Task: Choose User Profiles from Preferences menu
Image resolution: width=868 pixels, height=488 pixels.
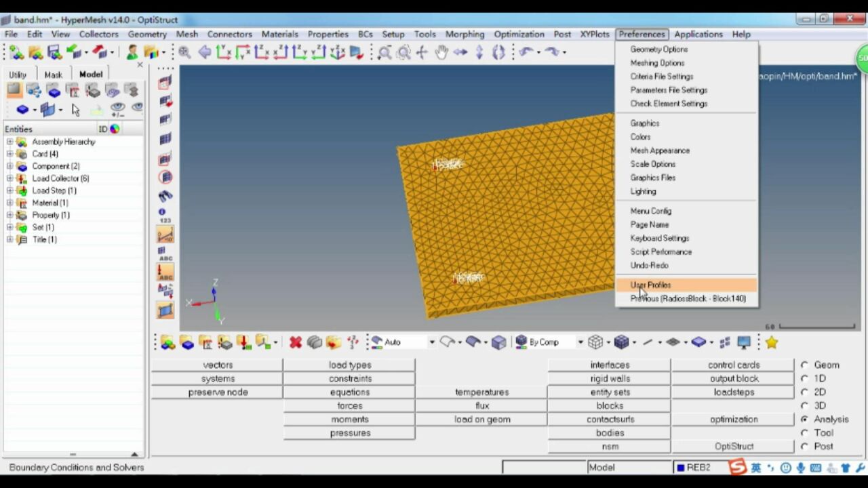Action: [651, 285]
